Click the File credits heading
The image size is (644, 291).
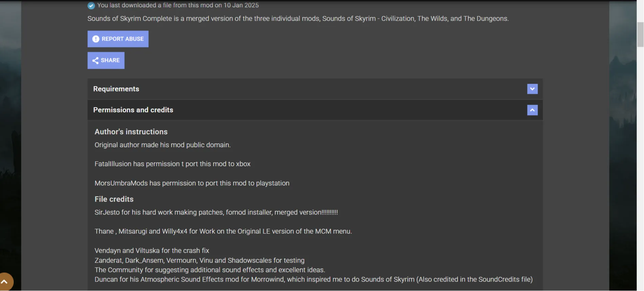(114, 199)
